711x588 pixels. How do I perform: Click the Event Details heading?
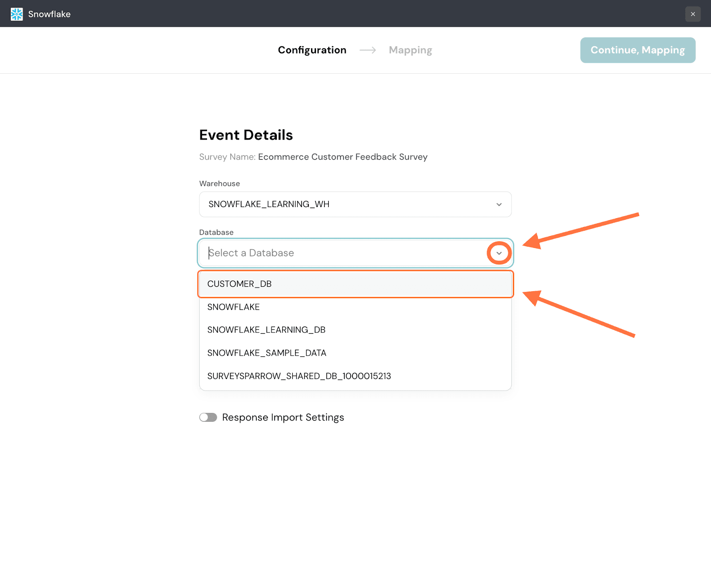[246, 135]
